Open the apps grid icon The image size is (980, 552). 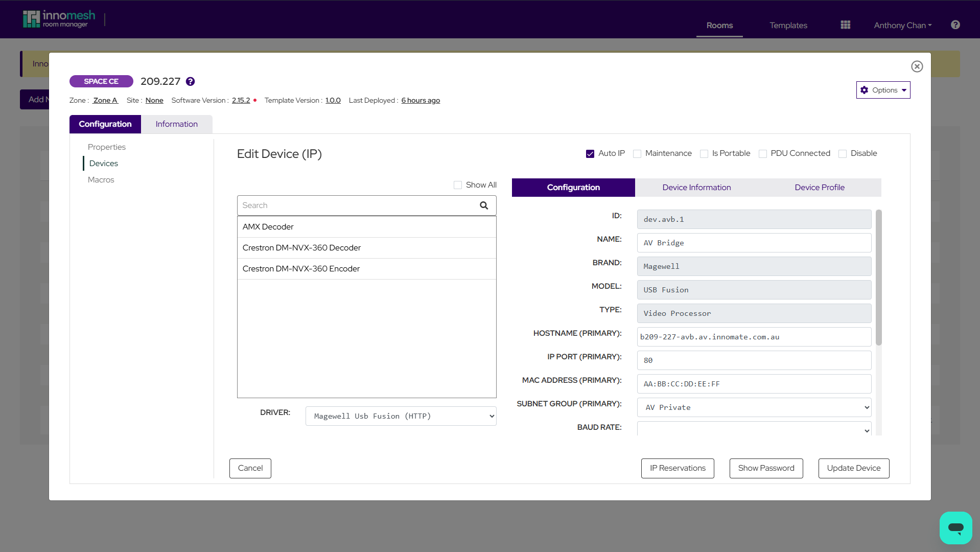846,25
